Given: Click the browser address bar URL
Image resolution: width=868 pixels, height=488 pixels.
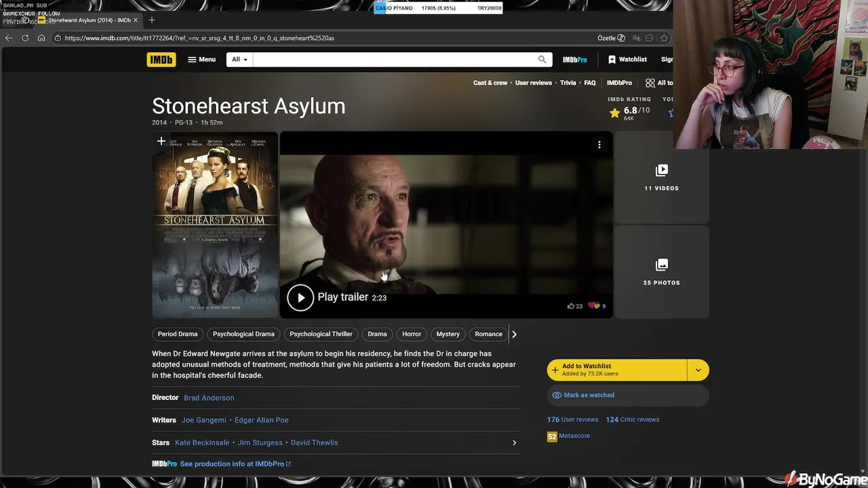Looking at the screenshot, I should pos(199,38).
